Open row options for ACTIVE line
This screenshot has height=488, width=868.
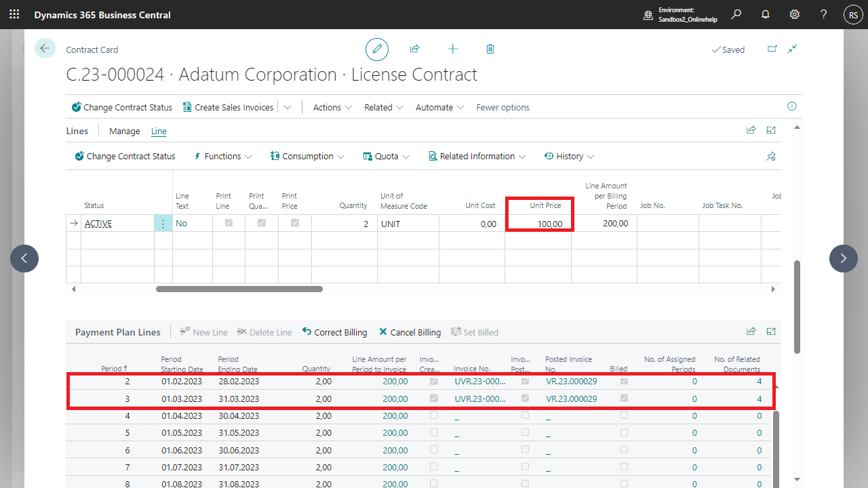163,224
